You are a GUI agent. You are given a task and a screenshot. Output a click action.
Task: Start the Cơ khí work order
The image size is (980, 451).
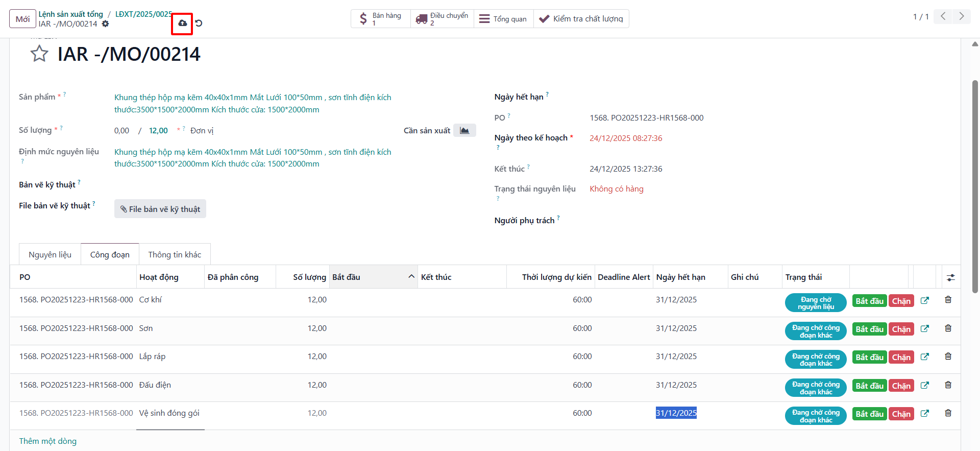(870, 301)
